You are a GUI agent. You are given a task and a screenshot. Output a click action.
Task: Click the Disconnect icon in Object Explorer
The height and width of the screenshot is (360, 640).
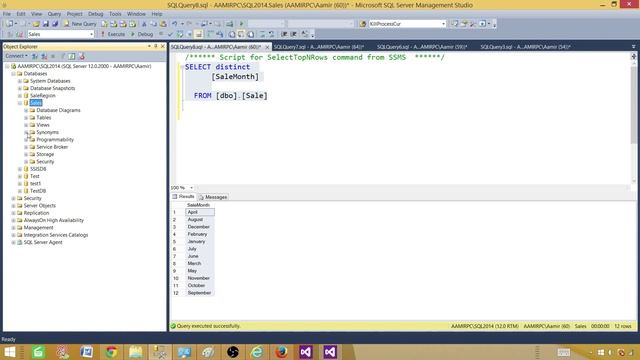(x=44, y=56)
